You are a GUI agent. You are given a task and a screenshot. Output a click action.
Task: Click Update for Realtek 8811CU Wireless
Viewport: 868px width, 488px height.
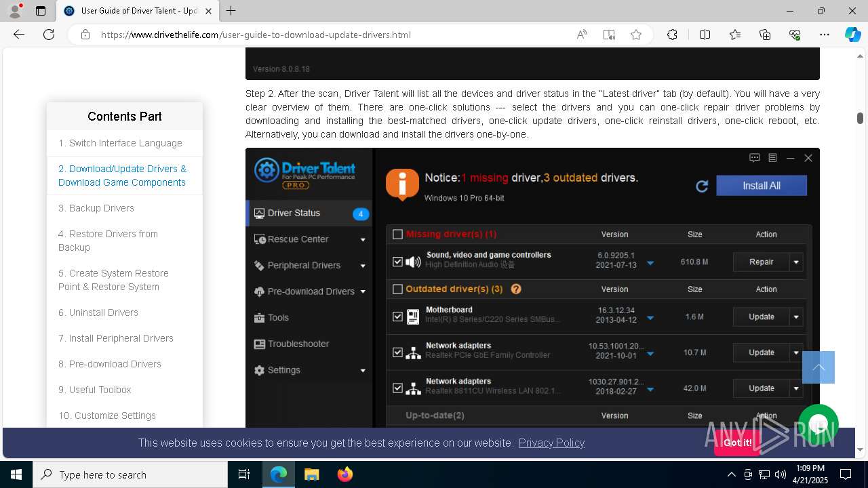[762, 389]
